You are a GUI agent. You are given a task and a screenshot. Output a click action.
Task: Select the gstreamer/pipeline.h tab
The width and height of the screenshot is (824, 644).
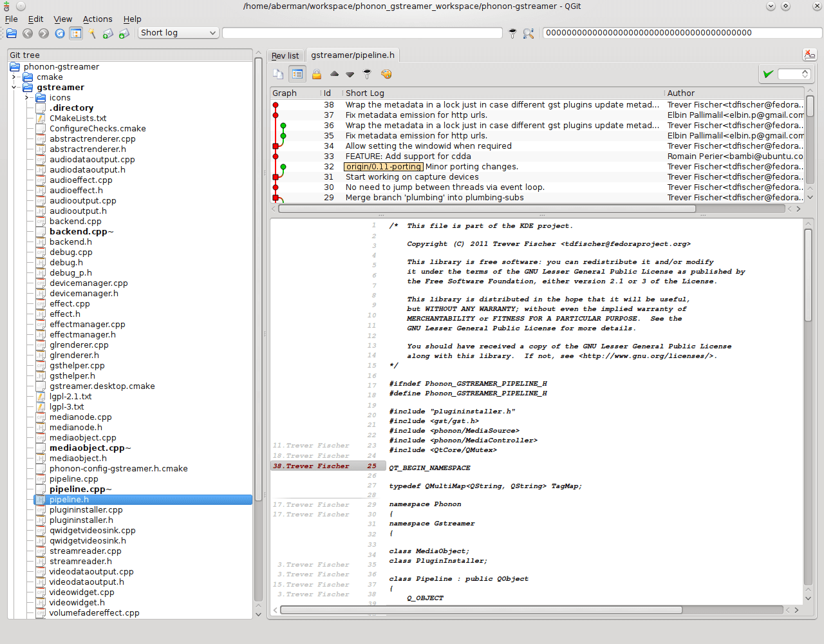(353, 55)
